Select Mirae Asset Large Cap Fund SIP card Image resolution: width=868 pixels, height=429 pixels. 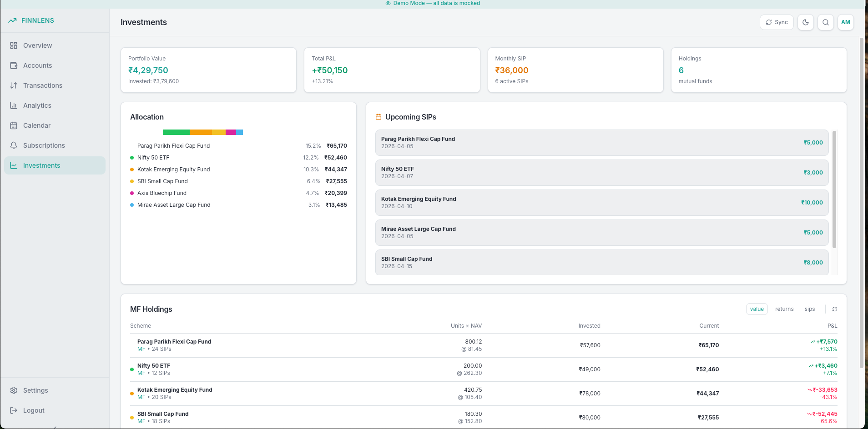[x=602, y=233]
